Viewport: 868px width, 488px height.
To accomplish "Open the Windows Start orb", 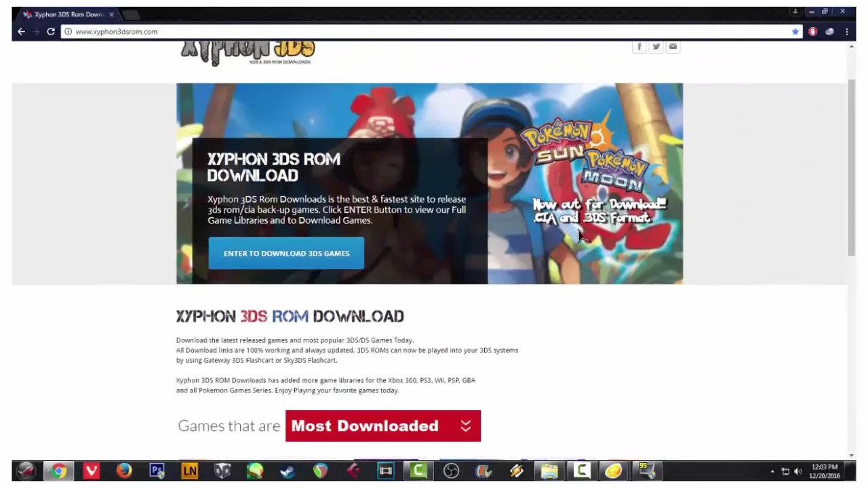I will click(26, 470).
